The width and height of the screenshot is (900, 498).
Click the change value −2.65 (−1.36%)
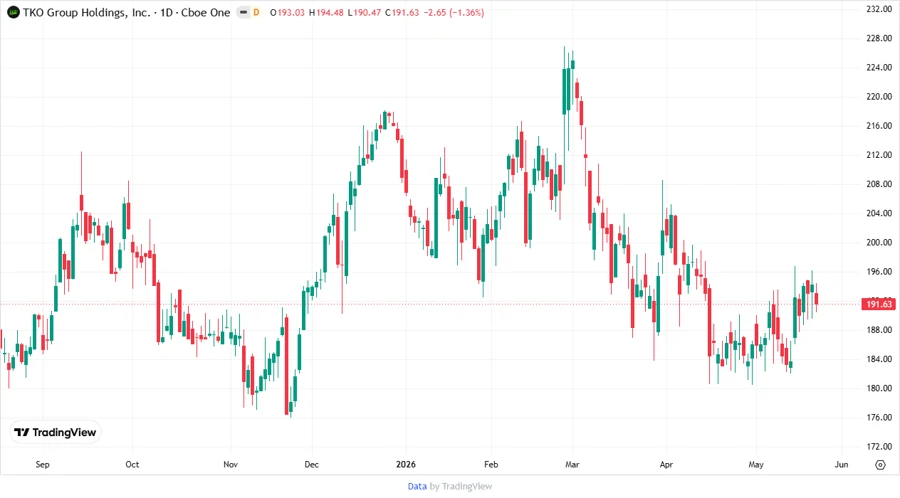pos(453,12)
